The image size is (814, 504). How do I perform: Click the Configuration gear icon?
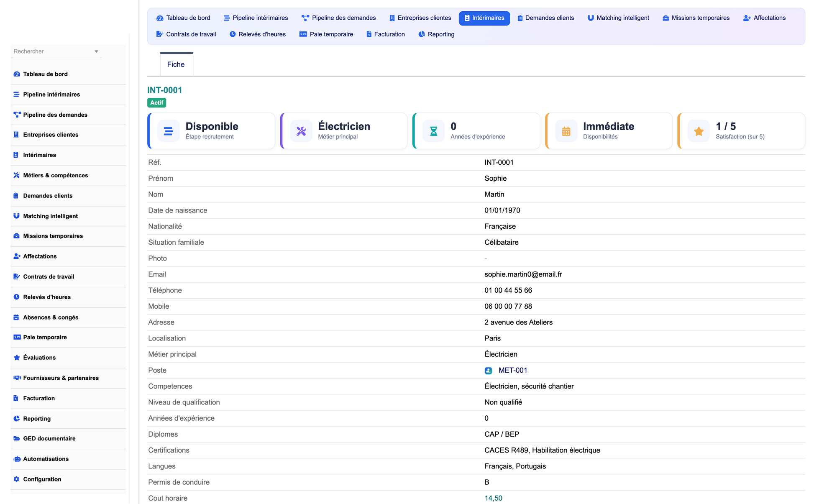(x=16, y=479)
